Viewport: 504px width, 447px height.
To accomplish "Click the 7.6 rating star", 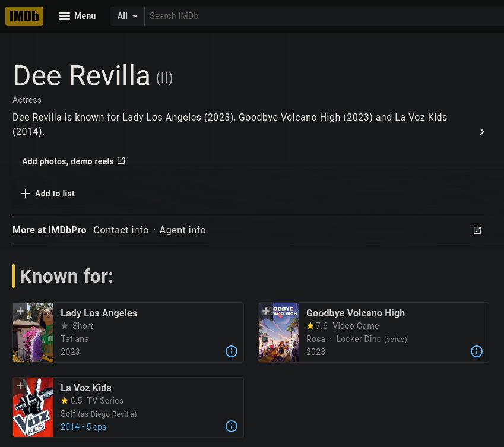I will 310,326.
